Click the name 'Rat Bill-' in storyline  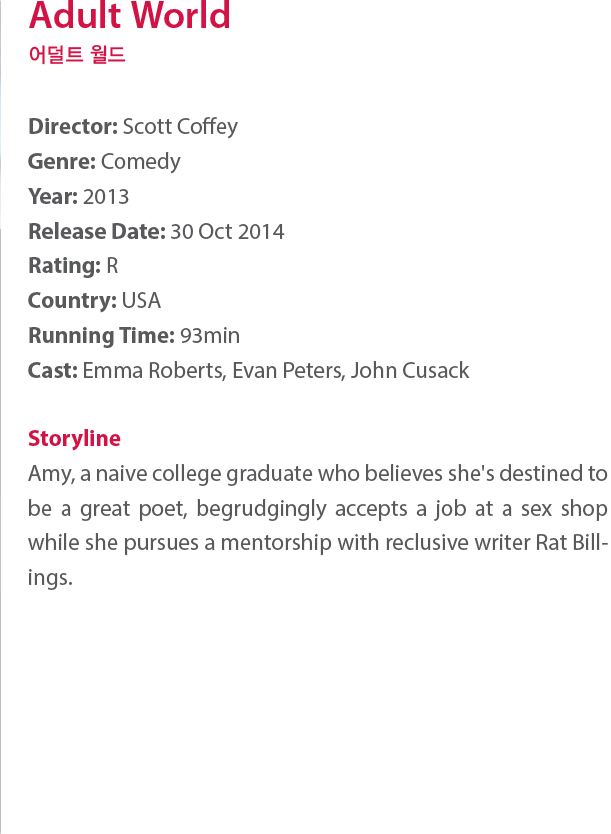[572, 543]
